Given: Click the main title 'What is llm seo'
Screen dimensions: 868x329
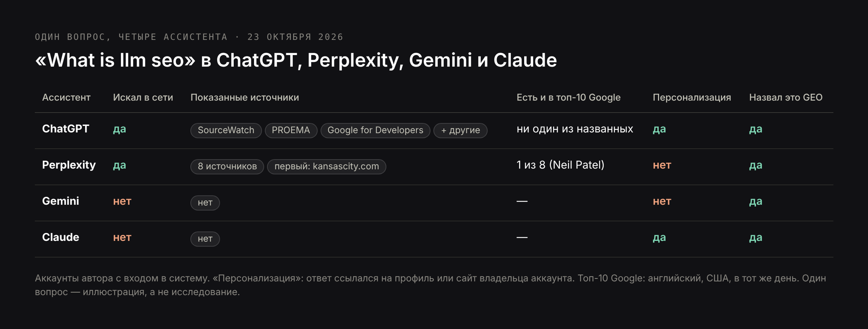Looking at the screenshot, I should pyautogui.click(x=115, y=60).
